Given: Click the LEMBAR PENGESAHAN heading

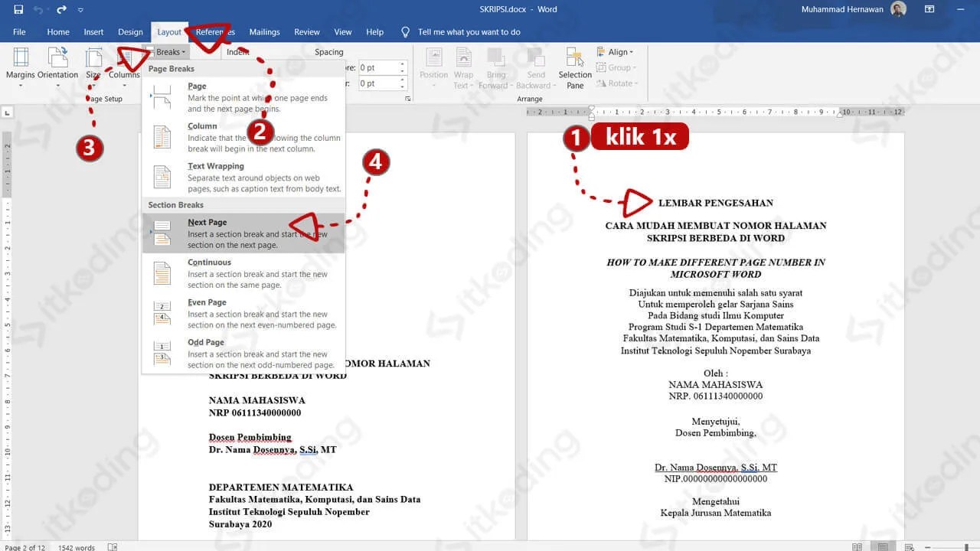Looking at the screenshot, I should [x=715, y=203].
